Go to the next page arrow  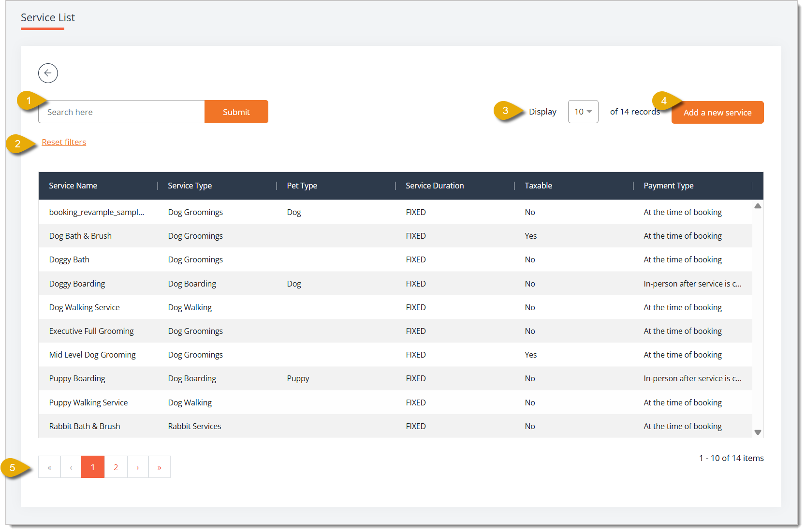point(138,467)
